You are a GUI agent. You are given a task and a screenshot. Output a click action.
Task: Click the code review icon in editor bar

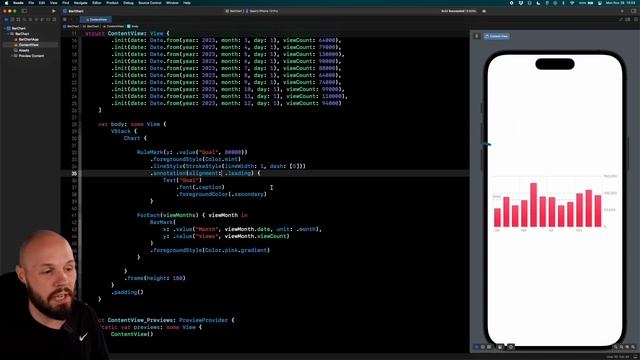click(621, 19)
